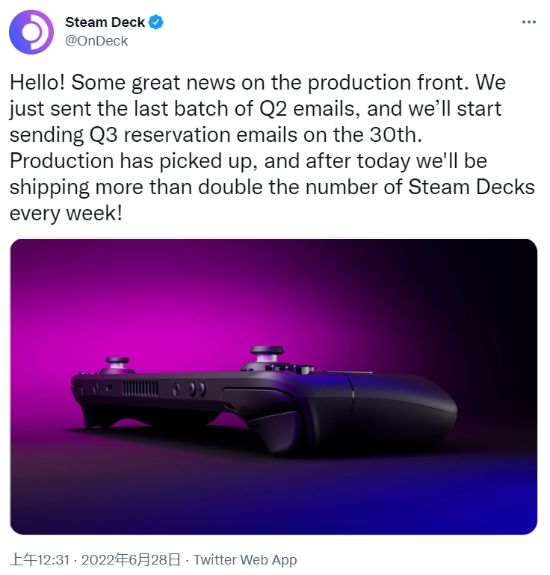The height and width of the screenshot is (575, 550).
Task: Click the blue verified checkmark badge
Action: pyautogui.click(x=156, y=22)
